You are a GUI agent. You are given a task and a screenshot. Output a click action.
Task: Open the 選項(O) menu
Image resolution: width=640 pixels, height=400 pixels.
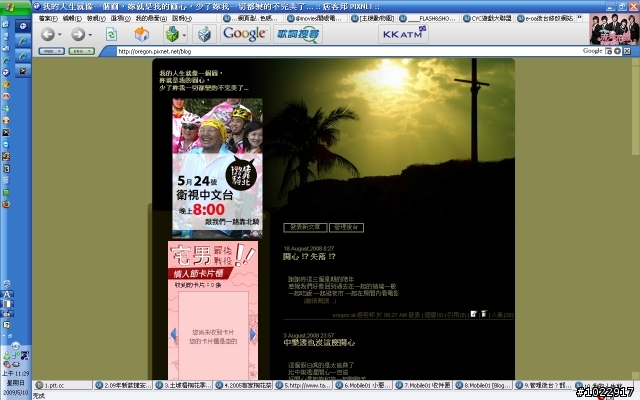(121, 18)
